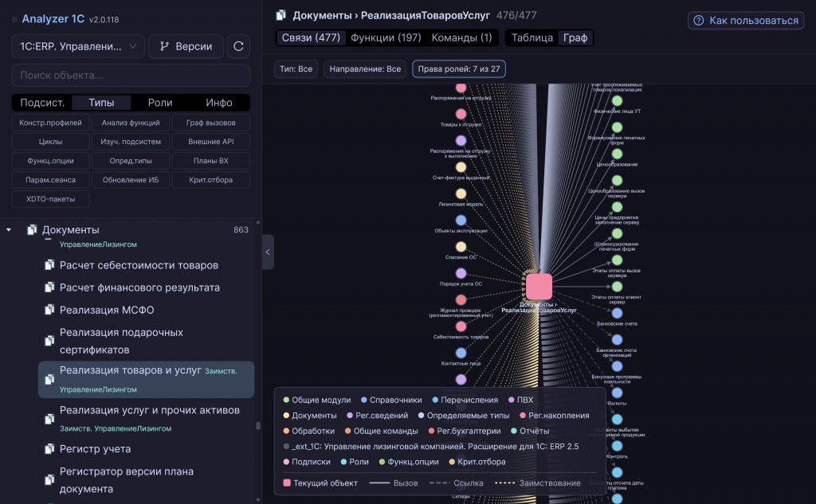Click the refresh icon next to Версии
Image resolution: width=816 pixels, height=504 pixels.
[238, 46]
